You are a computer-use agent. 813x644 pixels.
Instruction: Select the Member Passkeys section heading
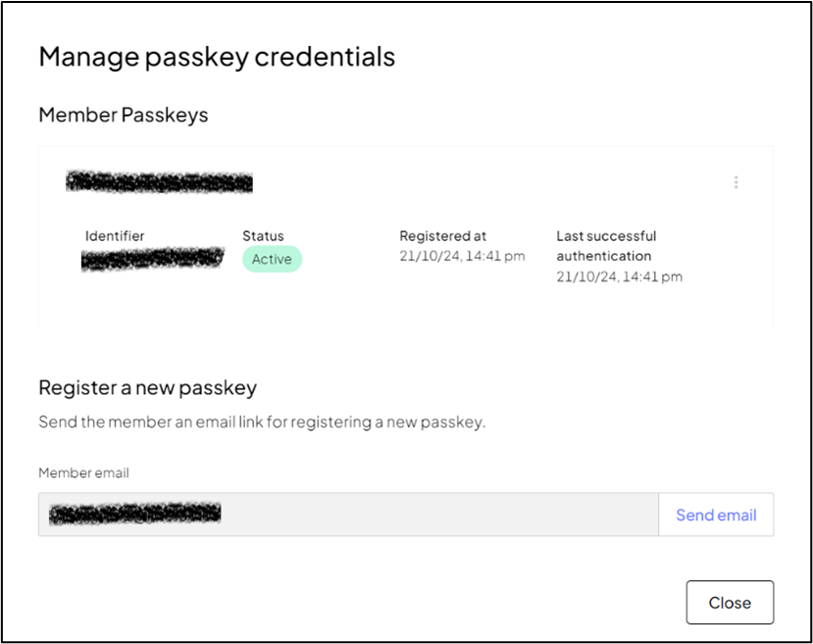coord(124,115)
